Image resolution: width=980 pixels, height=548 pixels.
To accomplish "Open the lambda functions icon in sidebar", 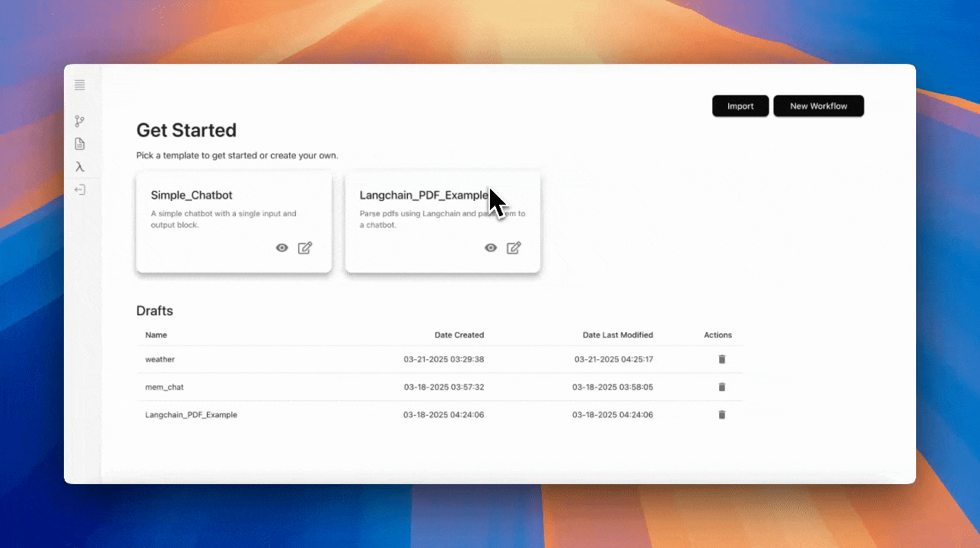I will [80, 167].
